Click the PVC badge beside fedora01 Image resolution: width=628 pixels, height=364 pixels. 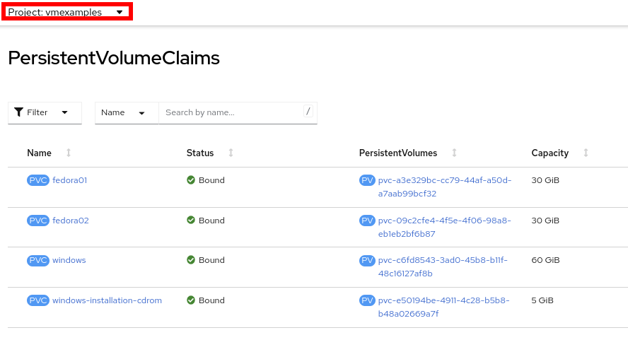38,180
